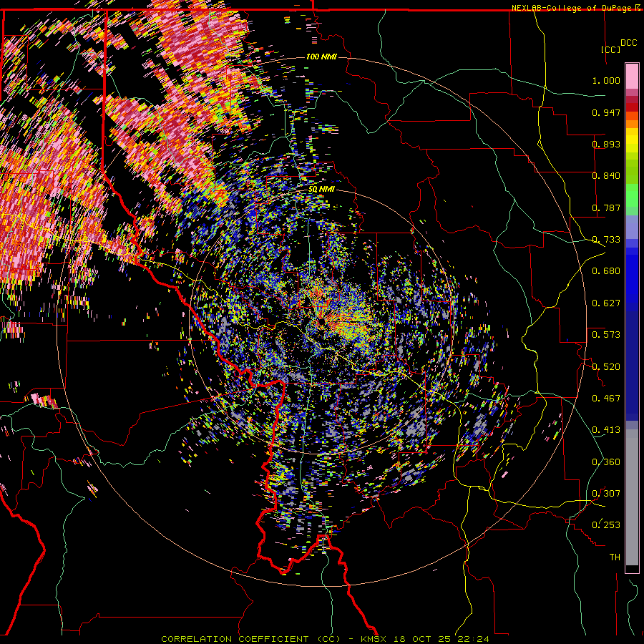Screen dimensions: 644x644
Task: Click the radar site at the center of the rings
Action: 321,321
